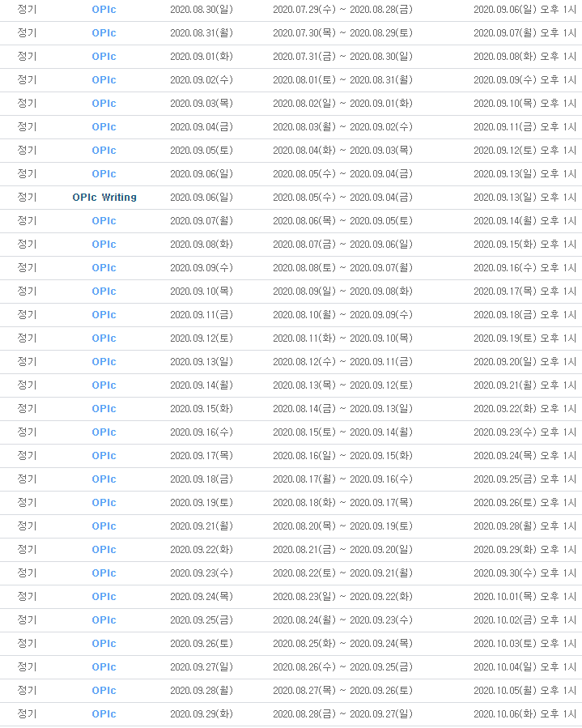Select test date 2020.09.26(토)
The image size is (582, 728).
tap(202, 644)
